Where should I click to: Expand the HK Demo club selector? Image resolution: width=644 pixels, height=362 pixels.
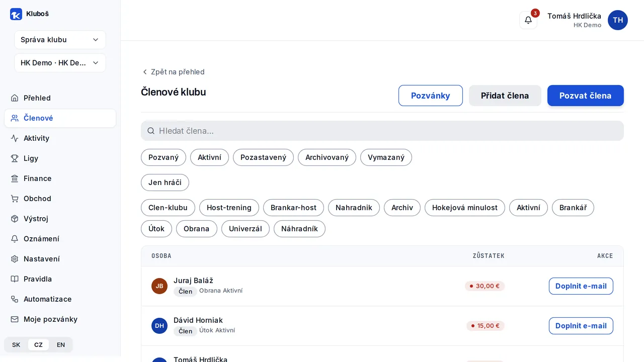pyautogui.click(x=60, y=63)
